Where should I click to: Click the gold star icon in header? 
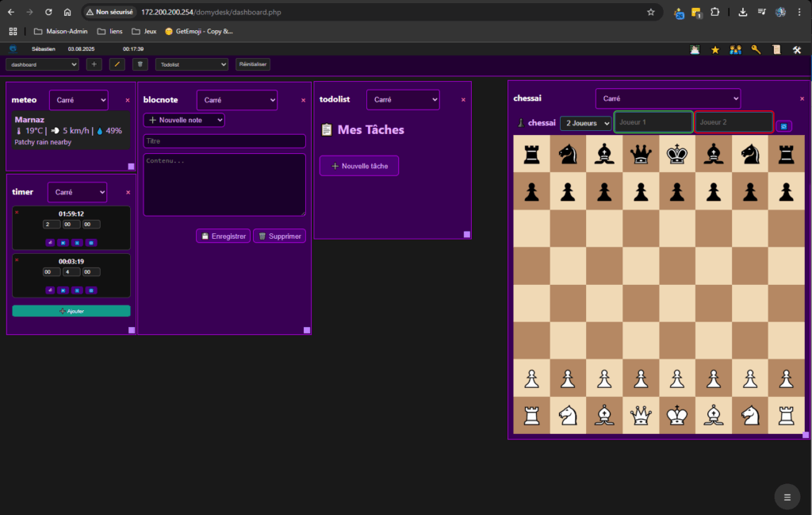click(x=714, y=50)
